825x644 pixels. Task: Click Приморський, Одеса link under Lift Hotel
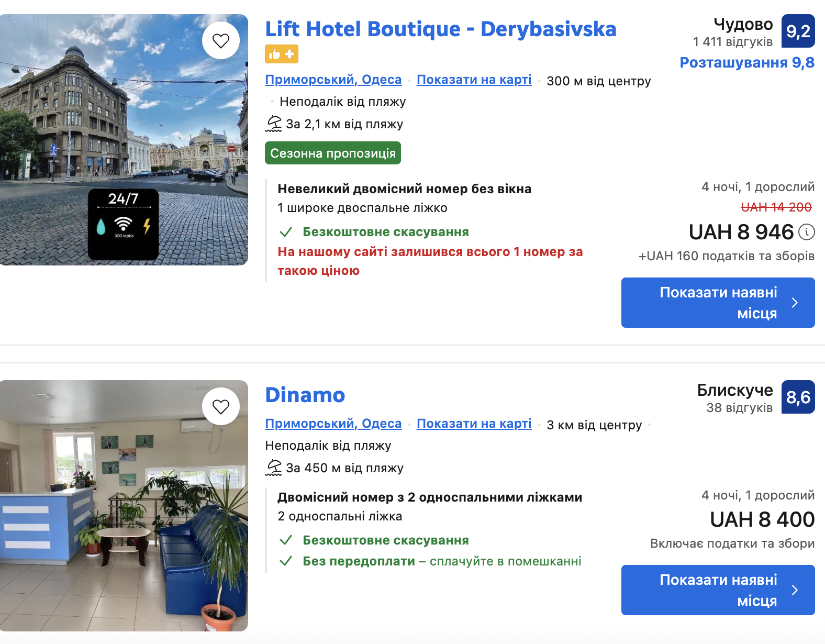pos(333,80)
